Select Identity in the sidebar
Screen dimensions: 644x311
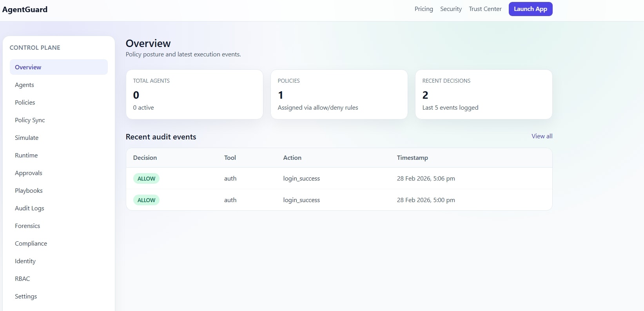pyautogui.click(x=25, y=261)
